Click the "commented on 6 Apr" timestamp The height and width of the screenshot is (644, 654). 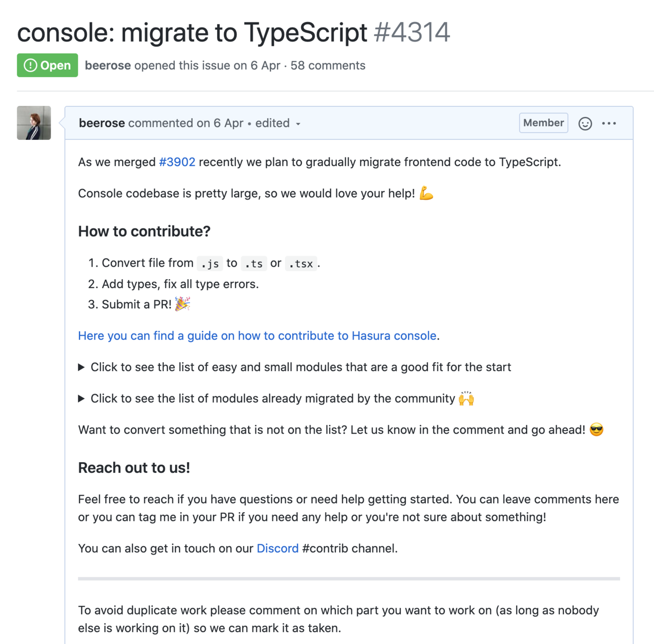point(186,123)
